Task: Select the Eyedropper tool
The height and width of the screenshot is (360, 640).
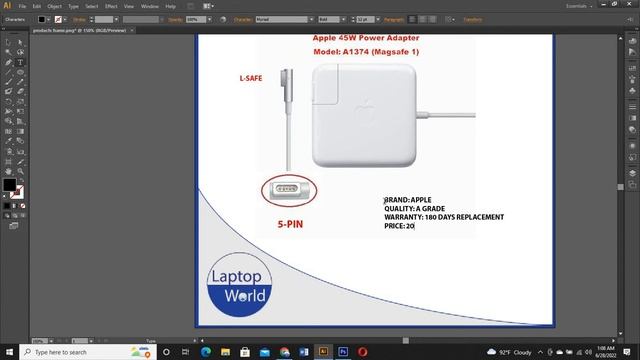Action: tap(8, 141)
